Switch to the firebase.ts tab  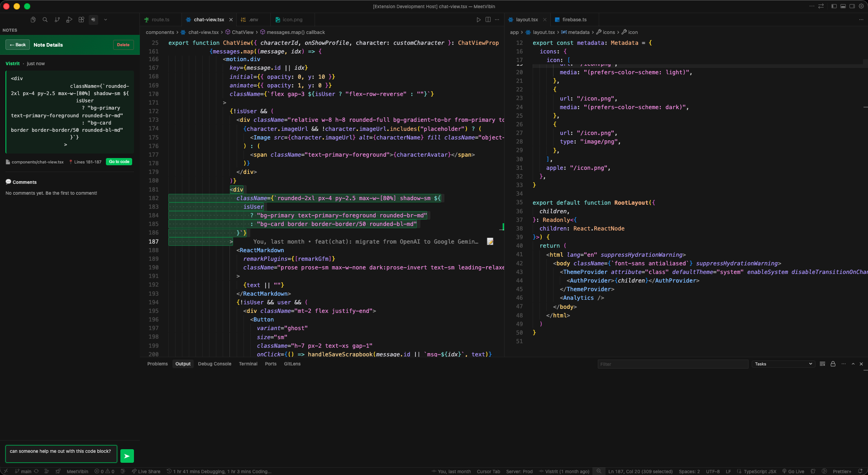(574, 19)
